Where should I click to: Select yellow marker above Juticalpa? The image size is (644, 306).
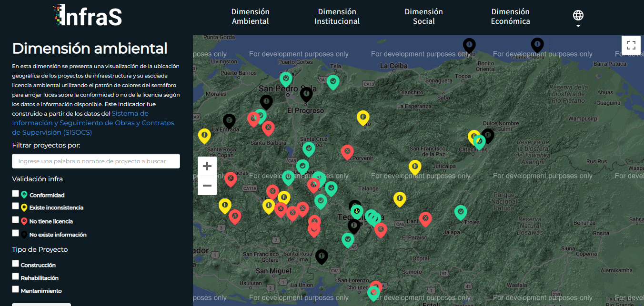(x=415, y=167)
